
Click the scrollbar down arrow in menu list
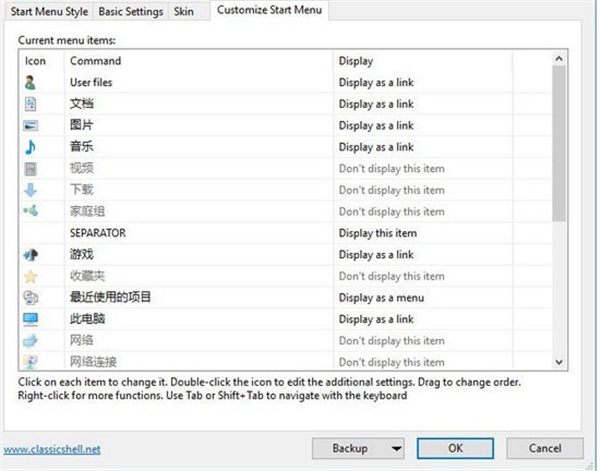click(x=558, y=362)
